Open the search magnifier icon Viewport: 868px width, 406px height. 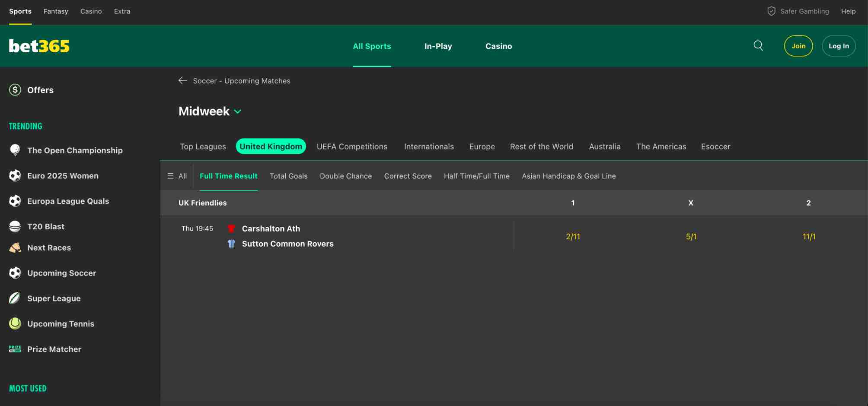click(x=758, y=46)
